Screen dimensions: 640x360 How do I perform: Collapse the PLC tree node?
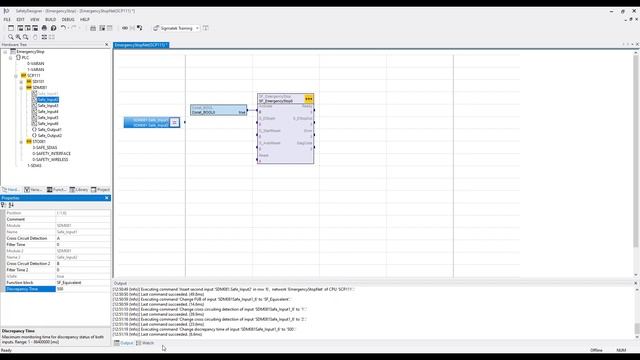(11, 58)
